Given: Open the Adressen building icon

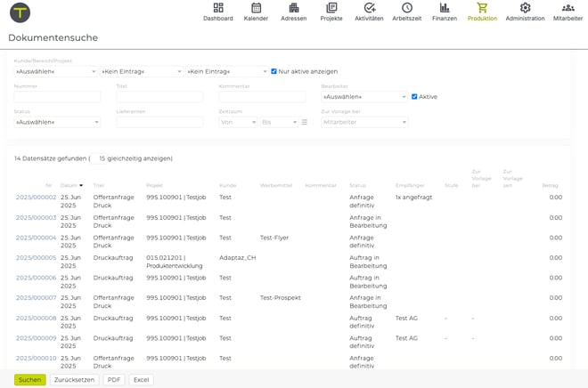Looking at the screenshot, I should [294, 8].
